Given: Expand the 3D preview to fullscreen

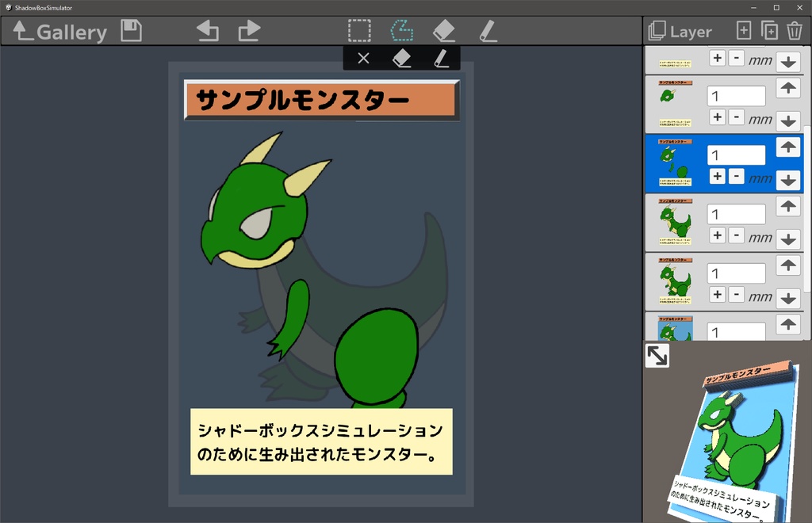Looking at the screenshot, I should point(657,356).
